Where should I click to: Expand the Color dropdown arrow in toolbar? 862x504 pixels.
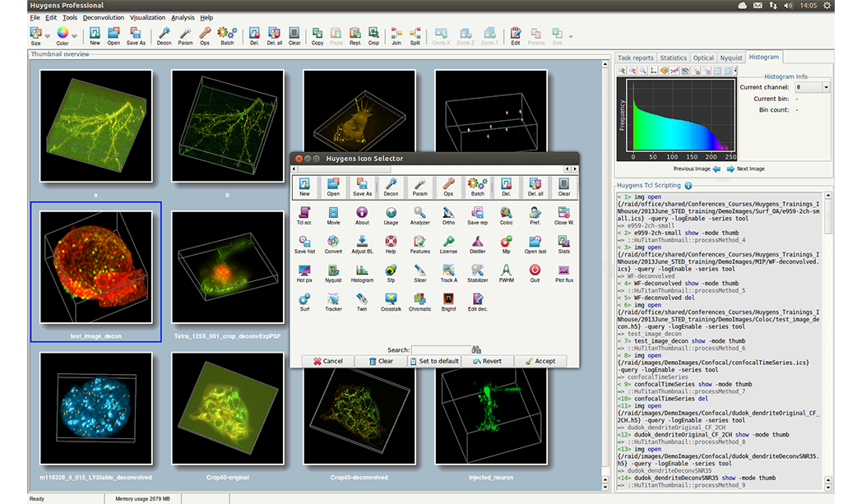tap(75, 36)
